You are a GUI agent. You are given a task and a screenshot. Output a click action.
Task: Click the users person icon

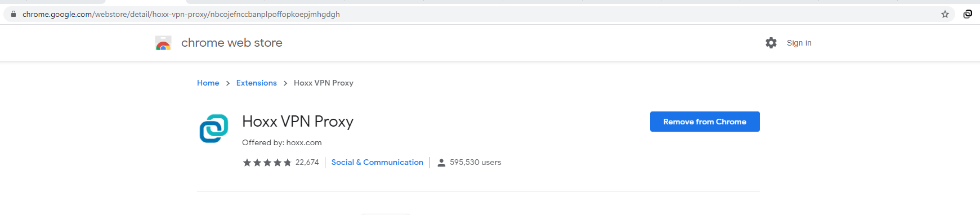coord(441,163)
